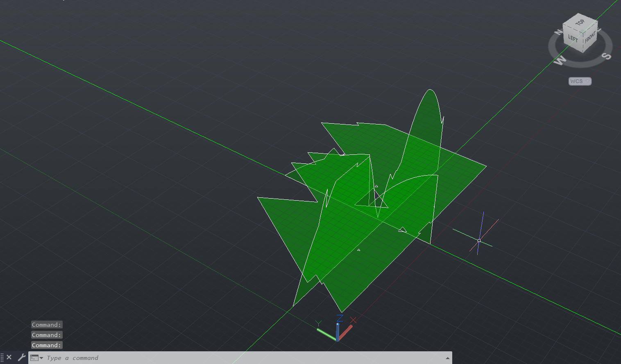Open command line customize wrench menu

(x=21, y=357)
